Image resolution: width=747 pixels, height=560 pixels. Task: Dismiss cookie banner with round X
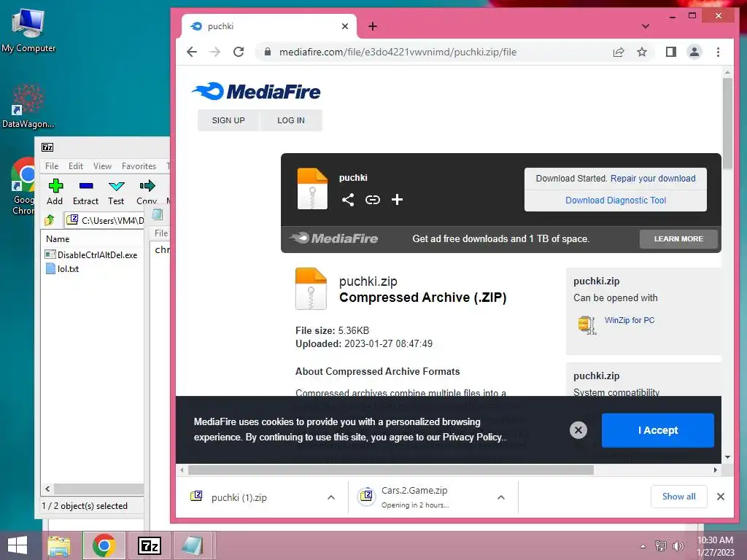click(x=578, y=430)
